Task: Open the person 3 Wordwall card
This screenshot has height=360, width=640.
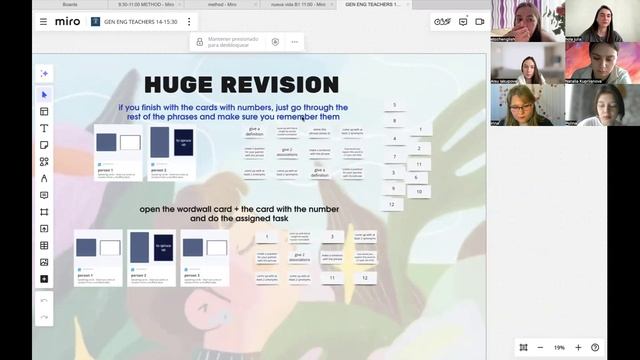Action: tap(204, 258)
